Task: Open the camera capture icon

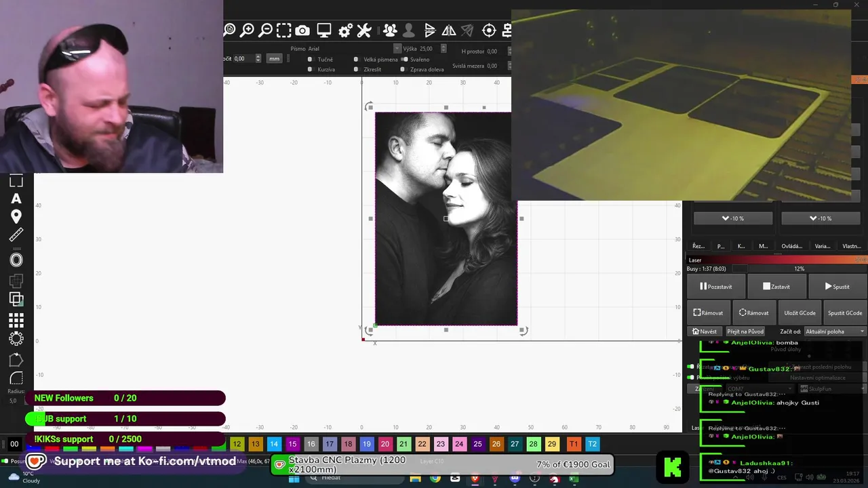Action: click(x=302, y=30)
